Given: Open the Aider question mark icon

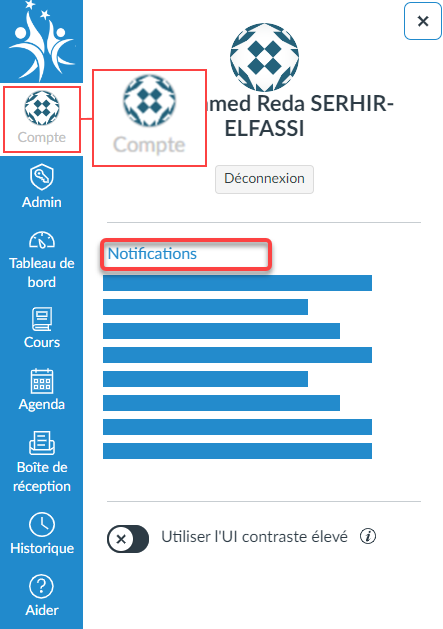Looking at the screenshot, I should [x=42, y=586].
